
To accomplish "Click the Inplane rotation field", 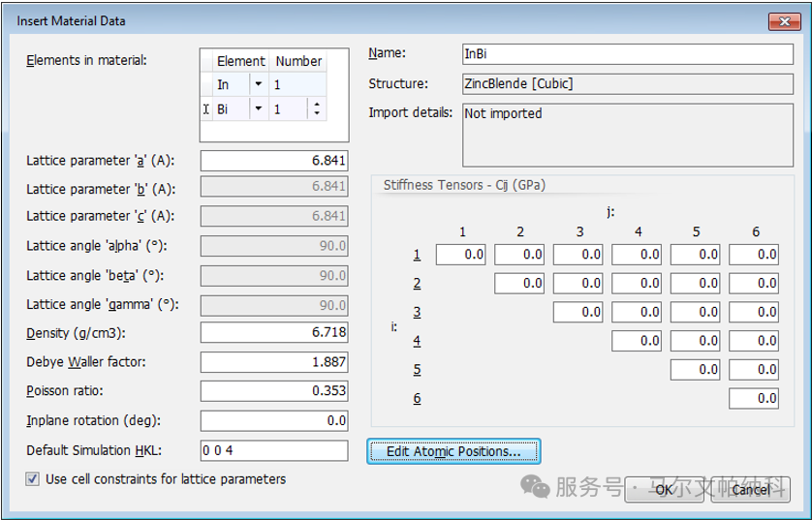I will point(274,420).
